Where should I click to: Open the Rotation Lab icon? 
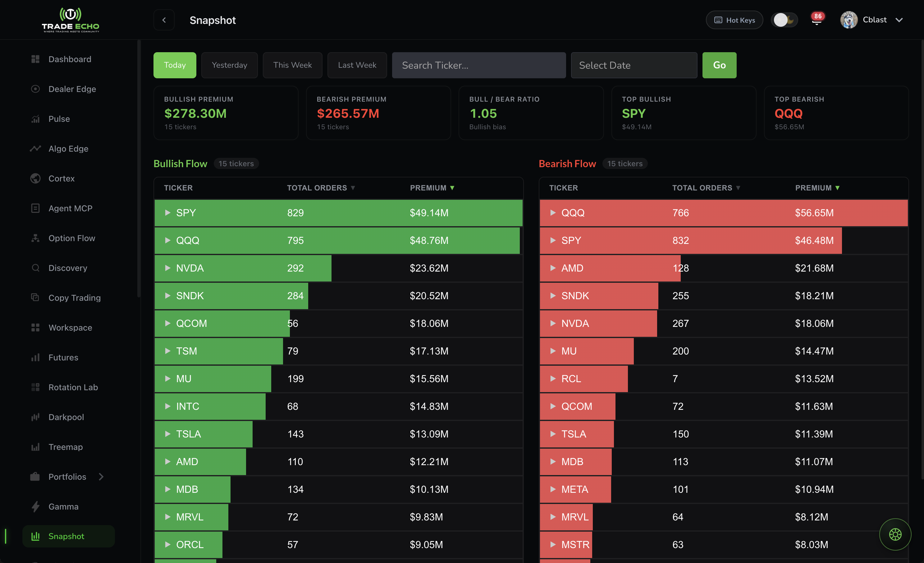(x=35, y=387)
